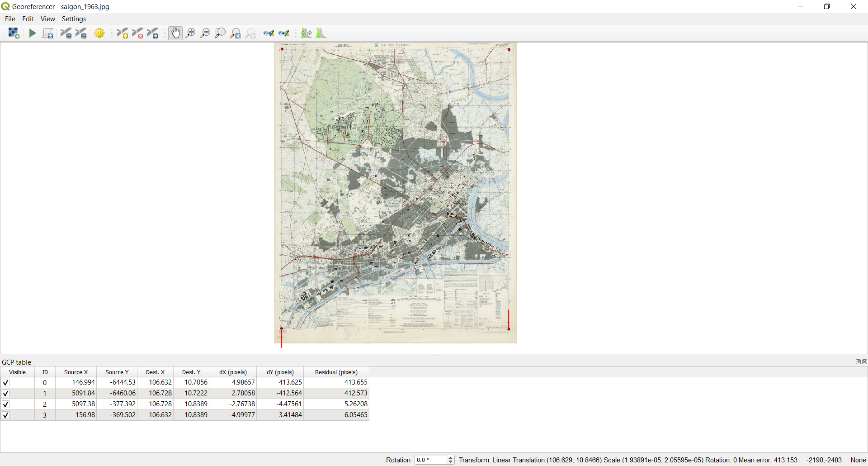Click Generate GDAL Script icon

48,33
